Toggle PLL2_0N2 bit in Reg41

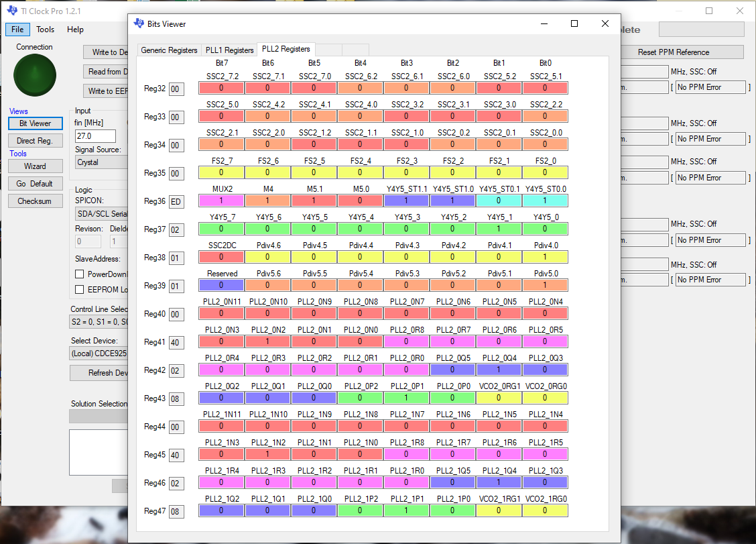[267, 341]
